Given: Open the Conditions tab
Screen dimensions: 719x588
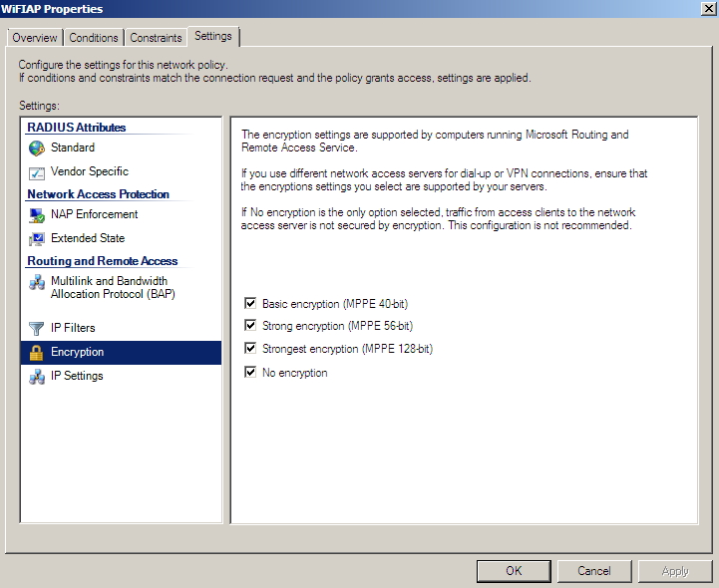Looking at the screenshot, I should [94, 38].
